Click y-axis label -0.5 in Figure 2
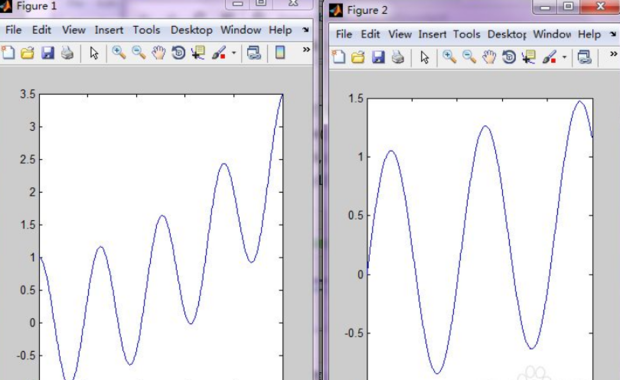This screenshot has width=620, height=380. [x=354, y=333]
